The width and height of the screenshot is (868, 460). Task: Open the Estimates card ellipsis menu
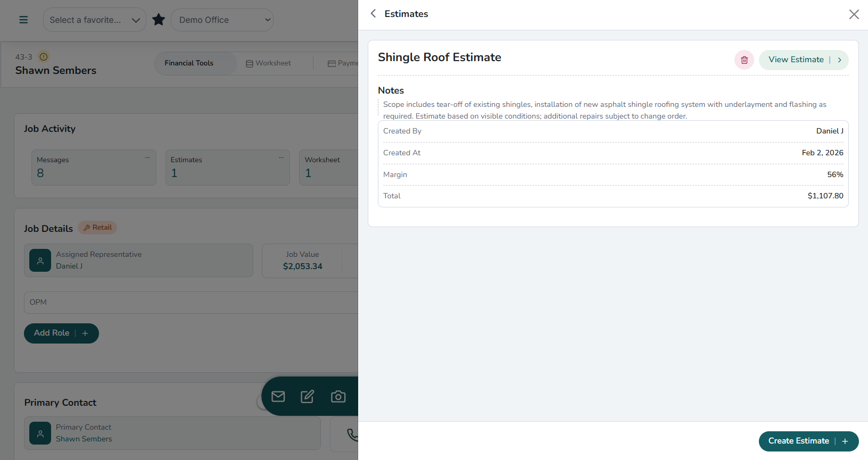(x=281, y=158)
